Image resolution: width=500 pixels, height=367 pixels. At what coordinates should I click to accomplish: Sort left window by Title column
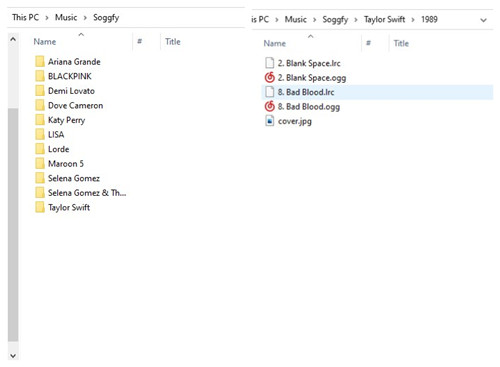click(x=173, y=42)
